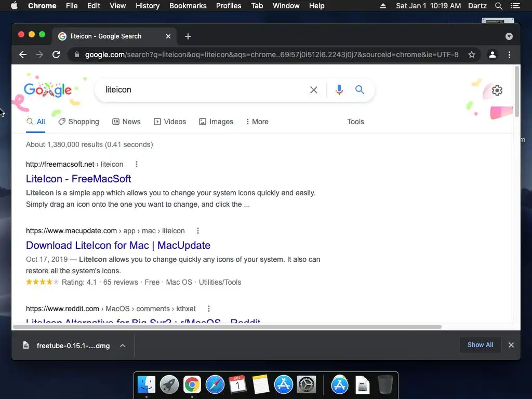Image resolution: width=532 pixels, height=399 pixels.
Task: Open the View menu
Action: tap(118, 6)
